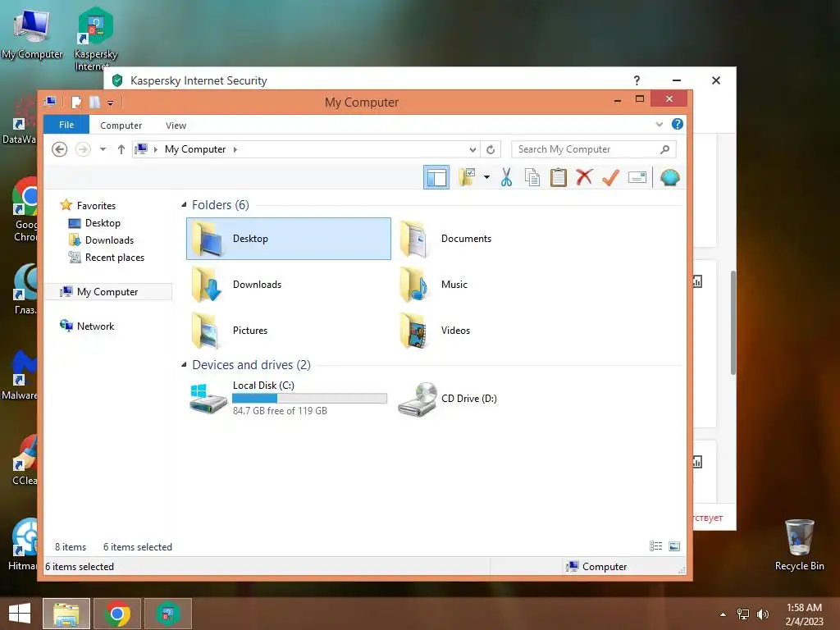840x630 pixels.
Task: Click the orange checkmark toolbar icon
Action: coord(610,177)
